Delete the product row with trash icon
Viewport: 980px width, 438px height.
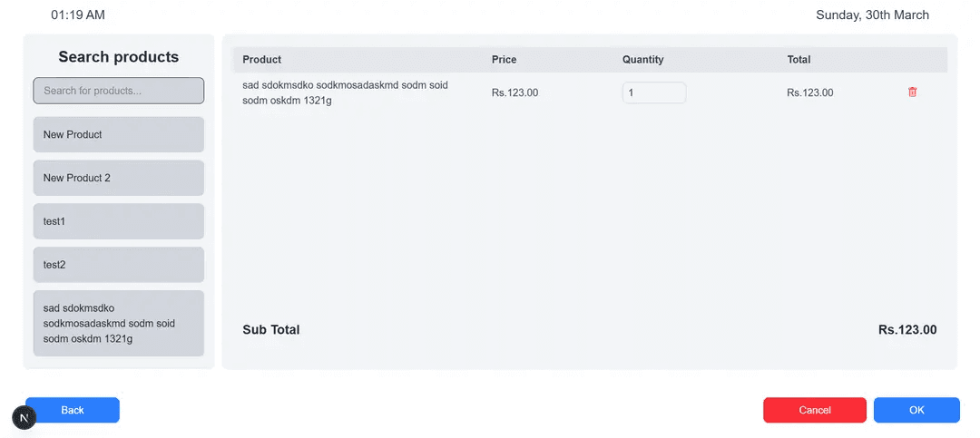pyautogui.click(x=912, y=92)
